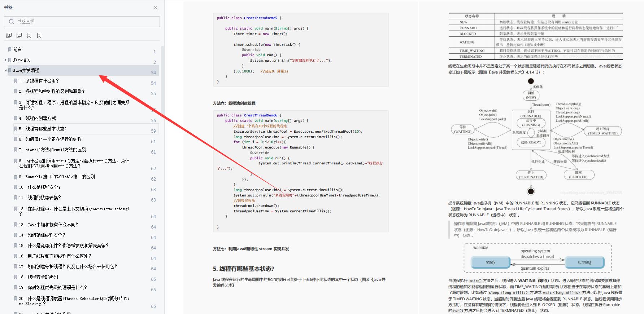Jump to bookmark 13. Java中堆和栈有什么不同?

click(x=49, y=225)
